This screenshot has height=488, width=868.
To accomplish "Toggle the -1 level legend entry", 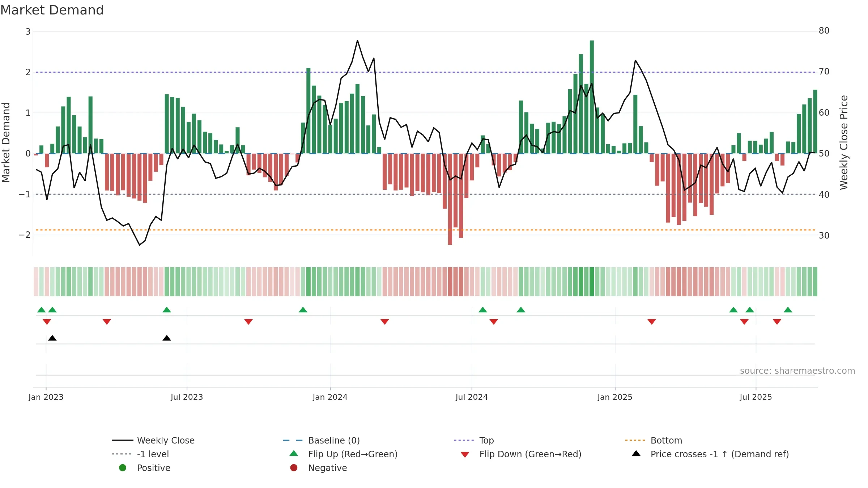I will [140, 454].
